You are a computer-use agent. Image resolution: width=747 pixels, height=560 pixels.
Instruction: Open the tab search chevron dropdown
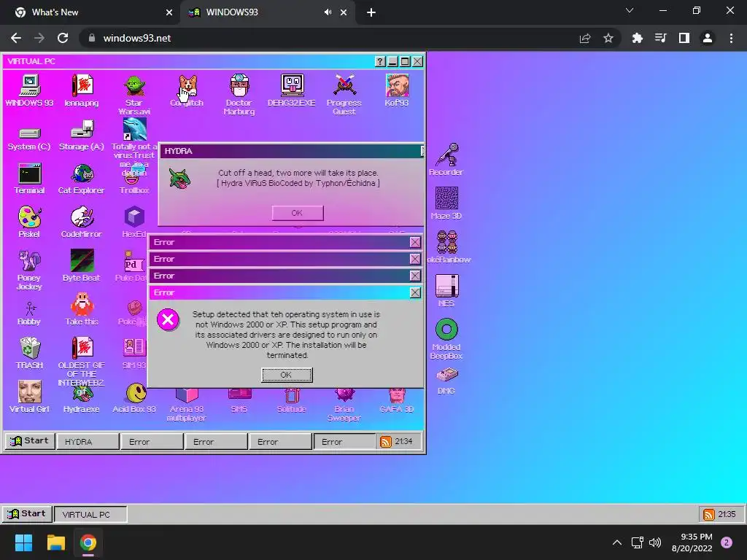[x=630, y=10]
